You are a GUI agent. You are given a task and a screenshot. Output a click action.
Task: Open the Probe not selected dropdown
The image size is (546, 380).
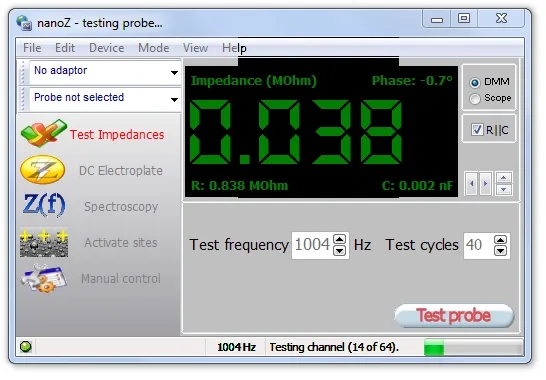click(x=174, y=100)
